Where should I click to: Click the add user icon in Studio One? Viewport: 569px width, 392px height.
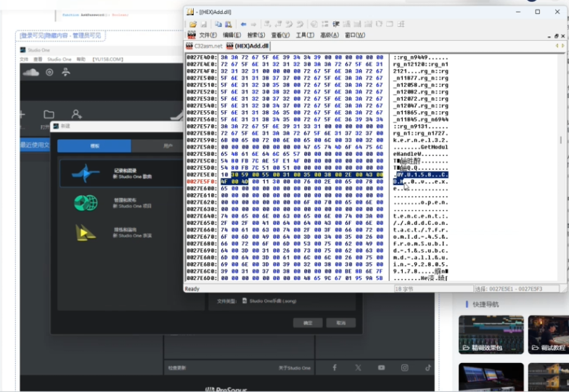point(77,115)
